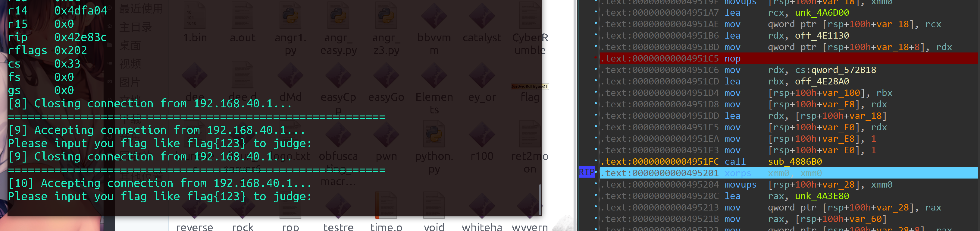Open 图片 in the file manager sidebar

[130, 82]
